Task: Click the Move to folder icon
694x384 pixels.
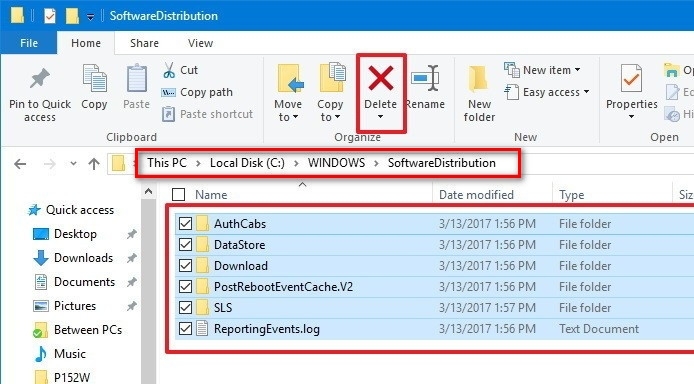Action: point(290,79)
